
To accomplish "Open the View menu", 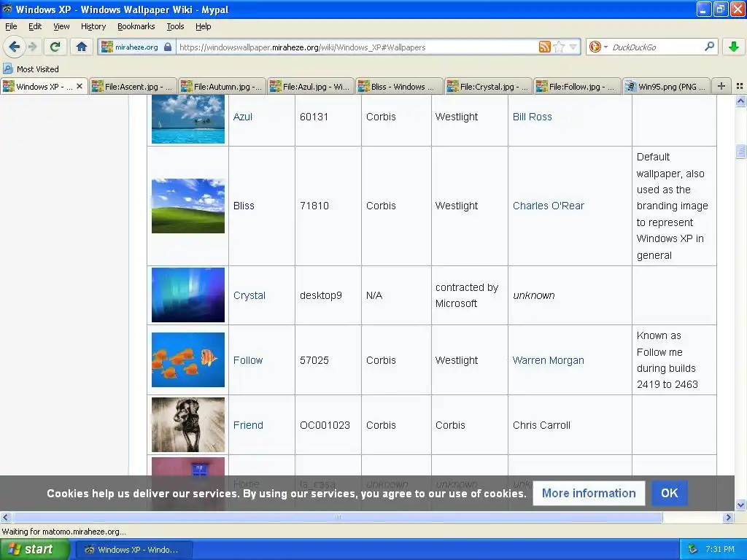I will click(x=61, y=26).
